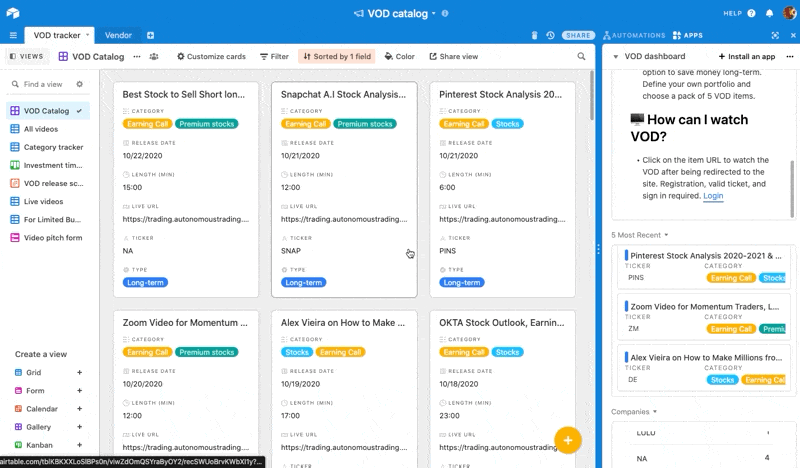This screenshot has width=800, height=468.
Task: Open VOD tracker tab dropdown arrow
Action: click(87, 35)
